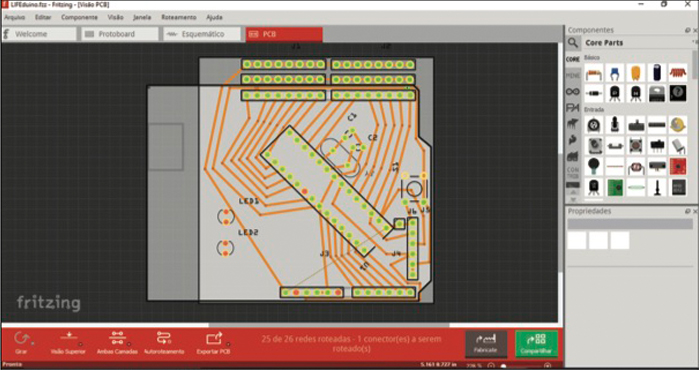Switch to the Protoboard tab

(120, 34)
